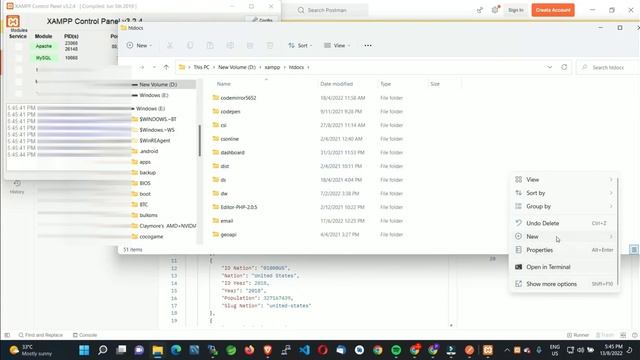Open Opera browser from taskbar
The width and height of the screenshot is (640, 360).
323,350
